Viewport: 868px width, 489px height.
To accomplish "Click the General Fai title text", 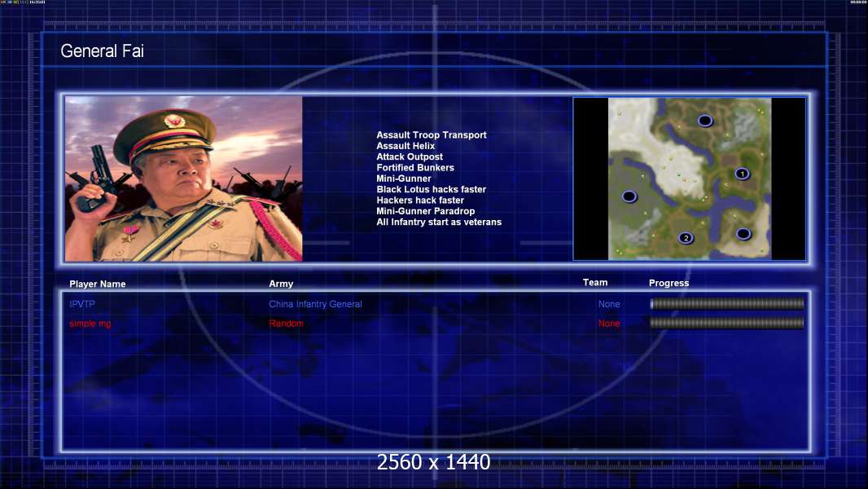I will pyautogui.click(x=102, y=51).
